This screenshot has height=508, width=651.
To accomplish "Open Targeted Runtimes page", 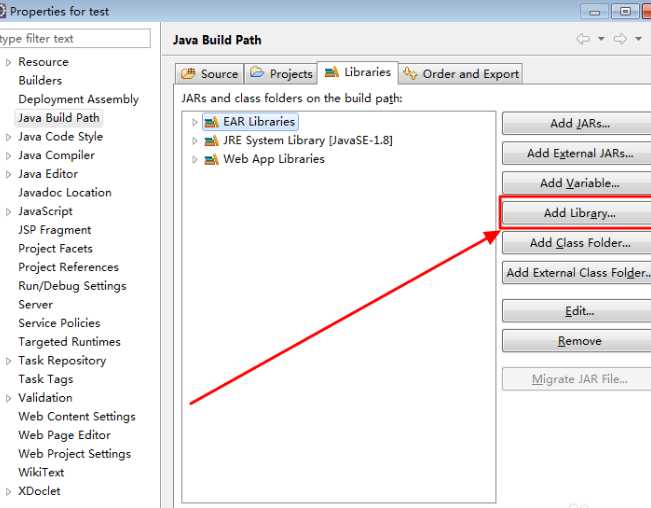I will click(x=69, y=342).
